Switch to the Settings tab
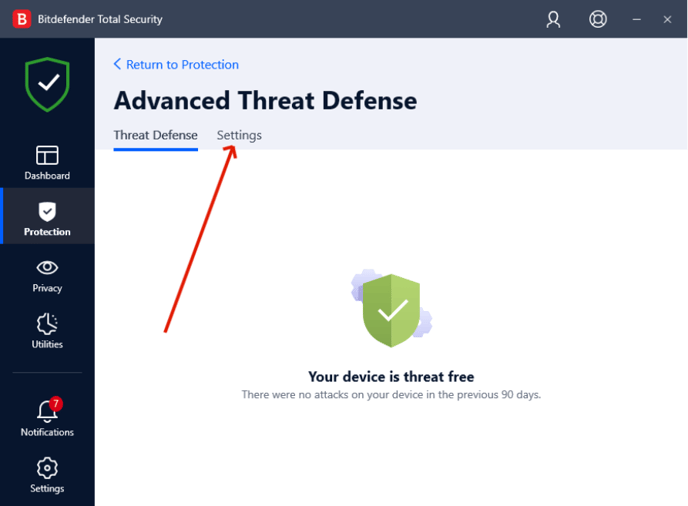This screenshot has width=688, height=506. tap(239, 135)
